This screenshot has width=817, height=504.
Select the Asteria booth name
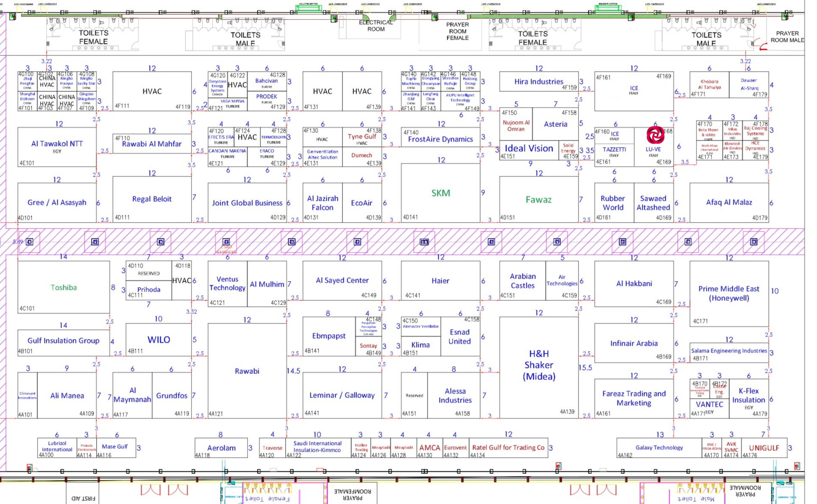[x=556, y=124]
